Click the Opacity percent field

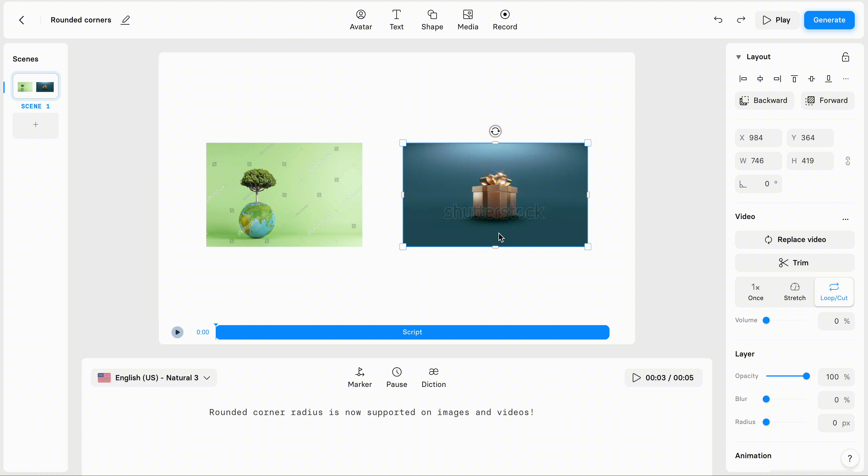[x=836, y=377]
